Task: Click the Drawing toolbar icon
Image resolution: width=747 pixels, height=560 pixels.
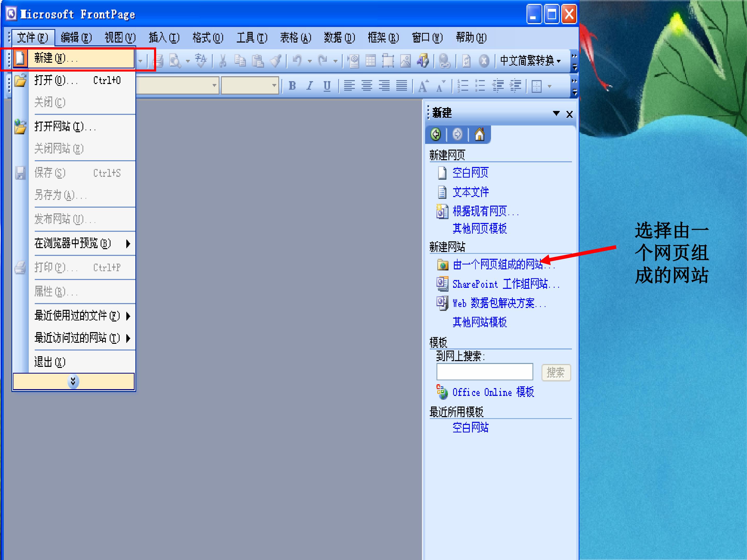Action: click(x=423, y=61)
